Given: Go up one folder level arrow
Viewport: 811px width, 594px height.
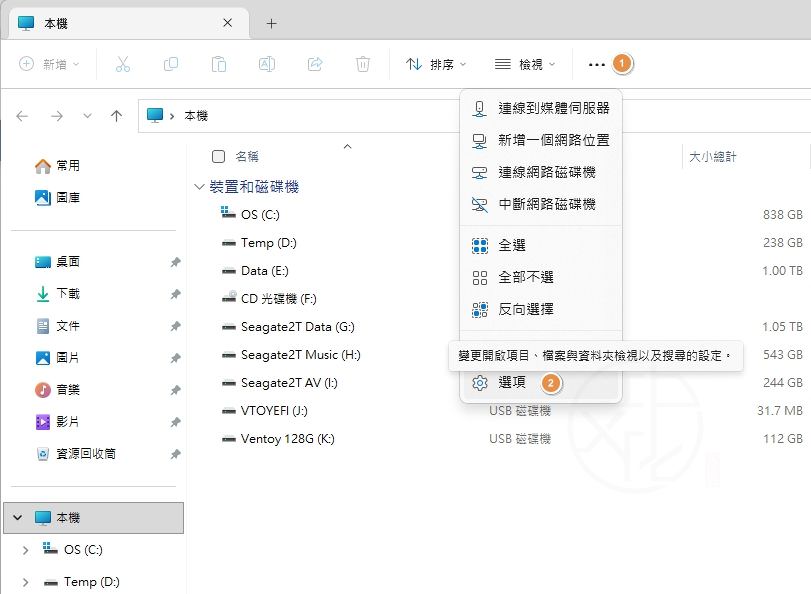Looking at the screenshot, I should tap(116, 116).
